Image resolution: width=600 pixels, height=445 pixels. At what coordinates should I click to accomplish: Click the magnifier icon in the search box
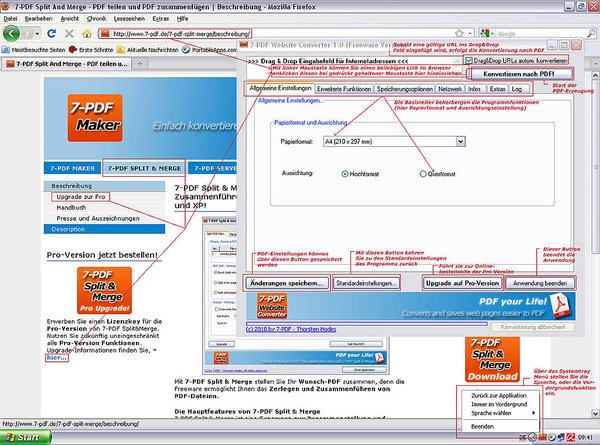click(592, 34)
